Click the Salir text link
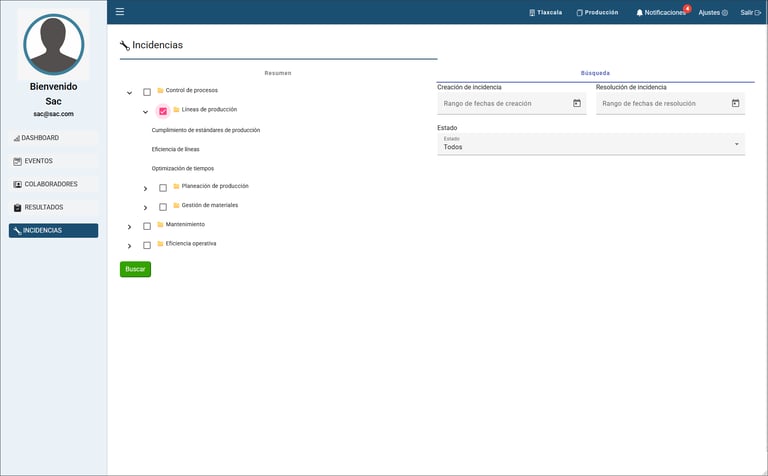 click(746, 13)
